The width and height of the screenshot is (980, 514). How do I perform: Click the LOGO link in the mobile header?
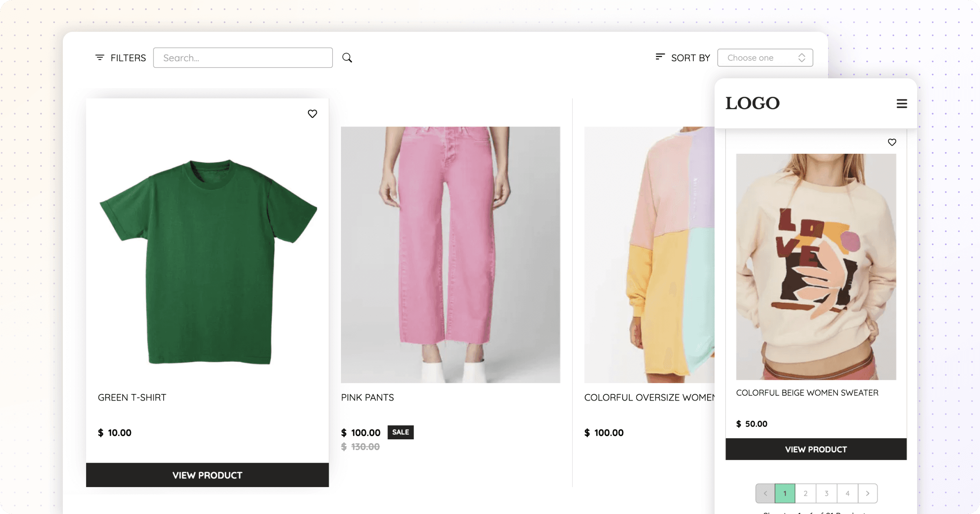(x=752, y=103)
